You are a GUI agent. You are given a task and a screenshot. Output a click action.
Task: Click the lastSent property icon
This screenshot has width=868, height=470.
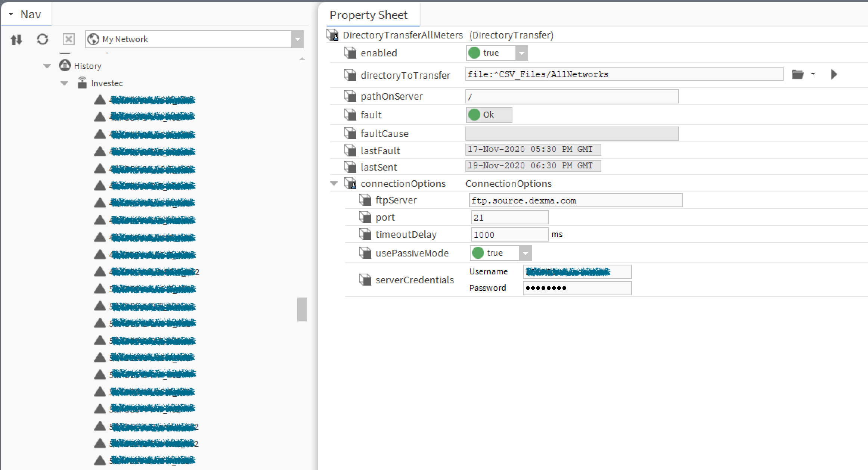[x=350, y=167]
